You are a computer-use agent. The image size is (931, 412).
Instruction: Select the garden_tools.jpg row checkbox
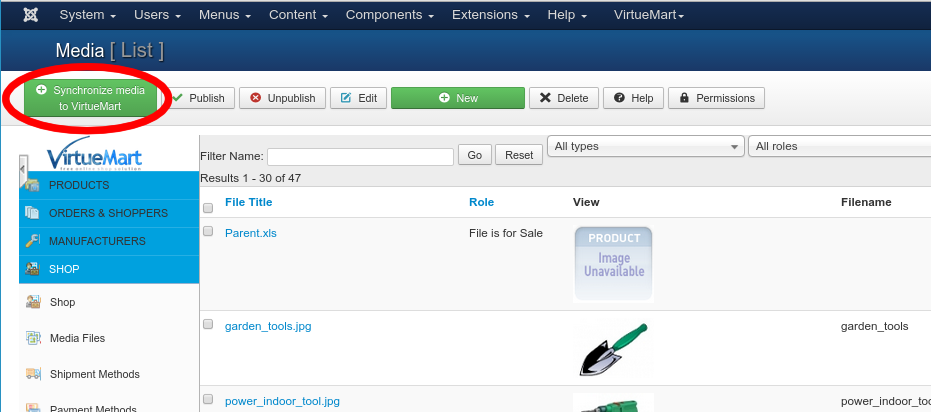(x=208, y=324)
